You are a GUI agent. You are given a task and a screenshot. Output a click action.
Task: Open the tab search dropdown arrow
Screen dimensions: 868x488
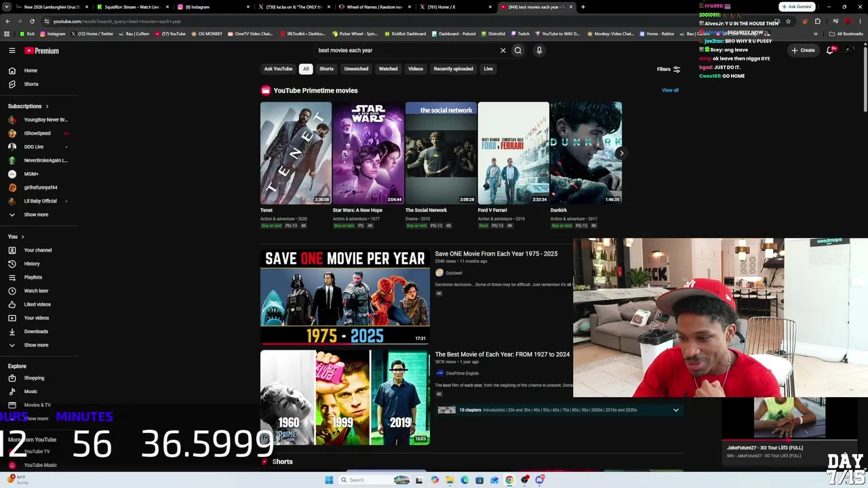(7, 7)
